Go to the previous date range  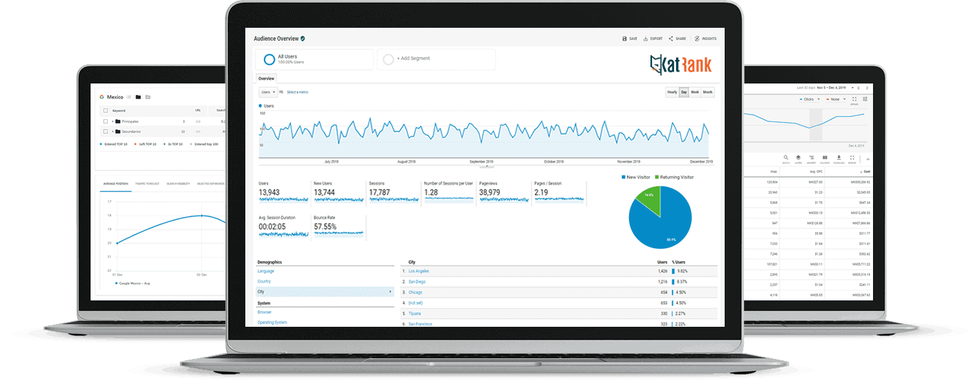click(x=859, y=88)
